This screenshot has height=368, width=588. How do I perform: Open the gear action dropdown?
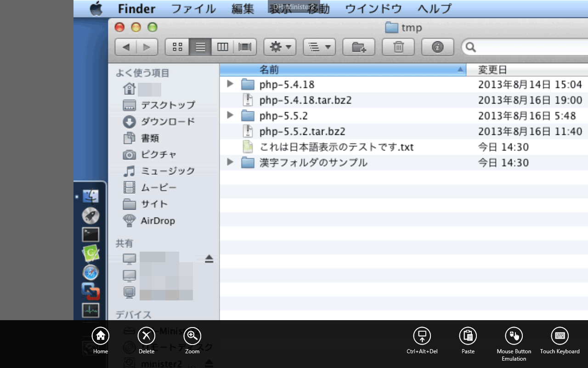pyautogui.click(x=280, y=47)
